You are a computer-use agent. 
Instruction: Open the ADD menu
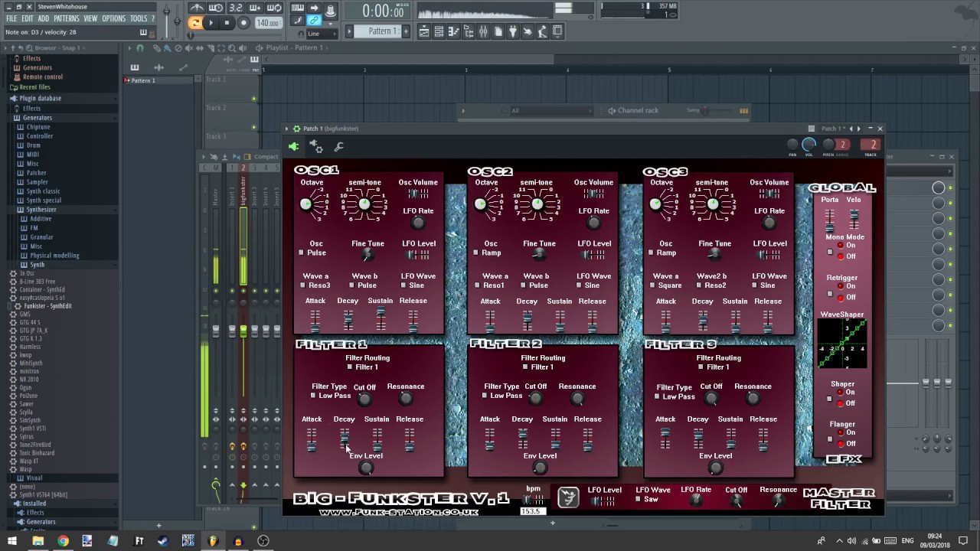click(44, 18)
